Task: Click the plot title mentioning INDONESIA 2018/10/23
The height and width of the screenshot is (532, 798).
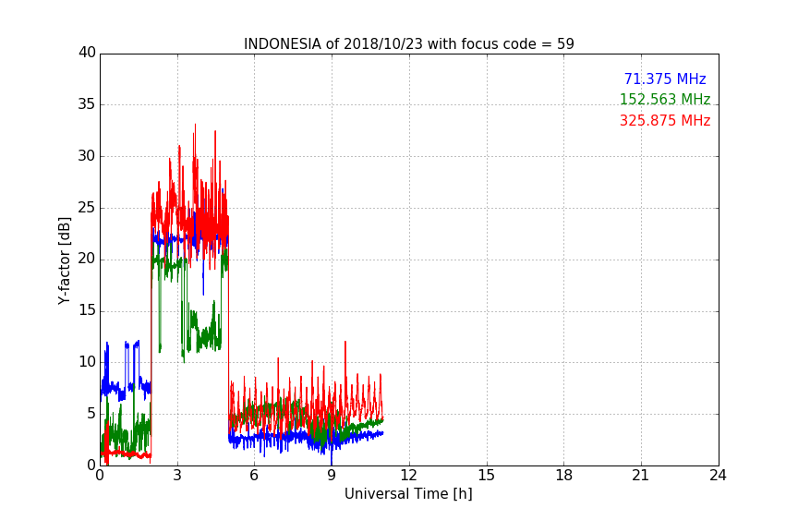Action: coord(408,43)
